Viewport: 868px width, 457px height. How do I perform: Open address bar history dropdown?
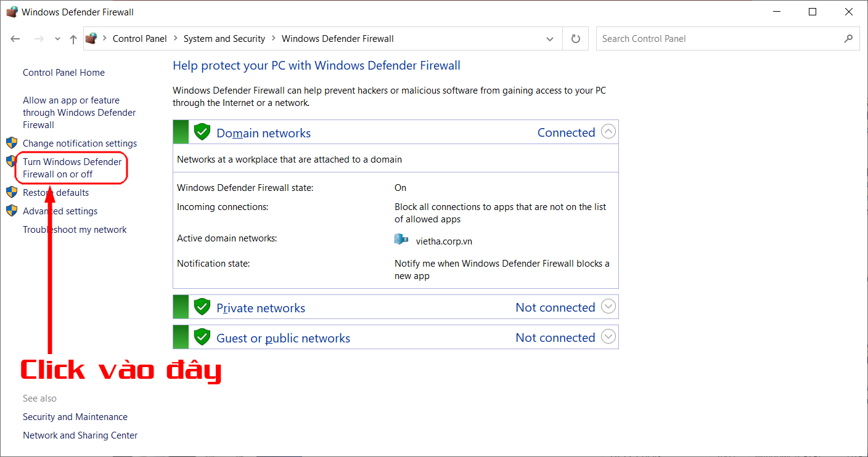click(550, 39)
